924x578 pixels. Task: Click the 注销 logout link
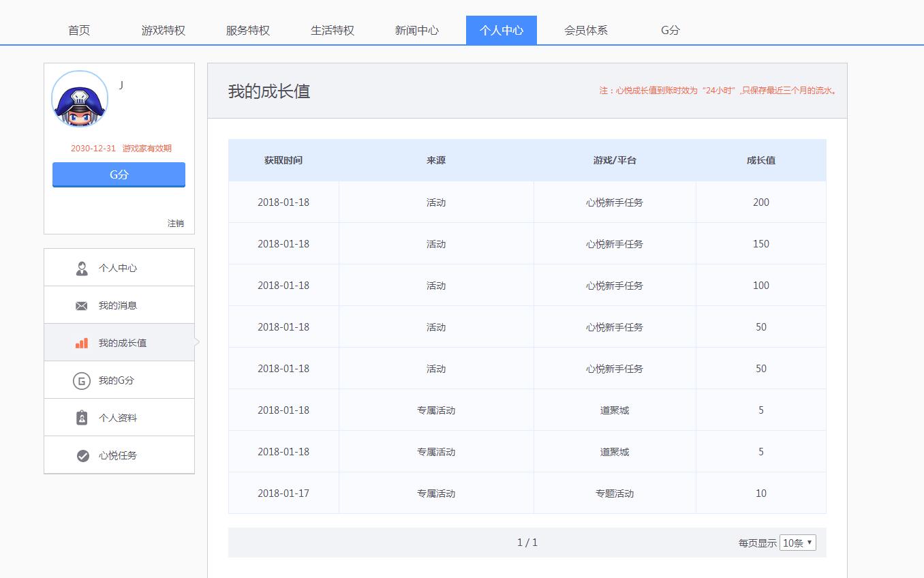[x=176, y=224]
